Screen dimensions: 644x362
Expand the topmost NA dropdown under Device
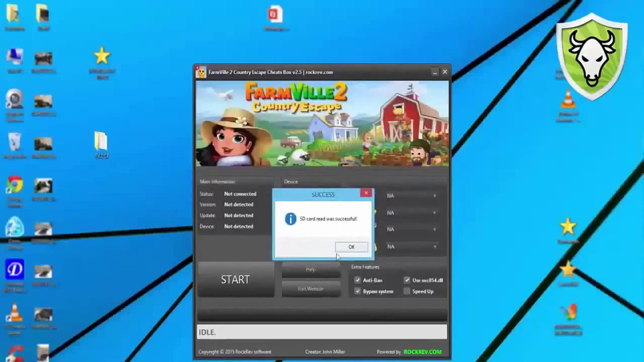pos(412,196)
